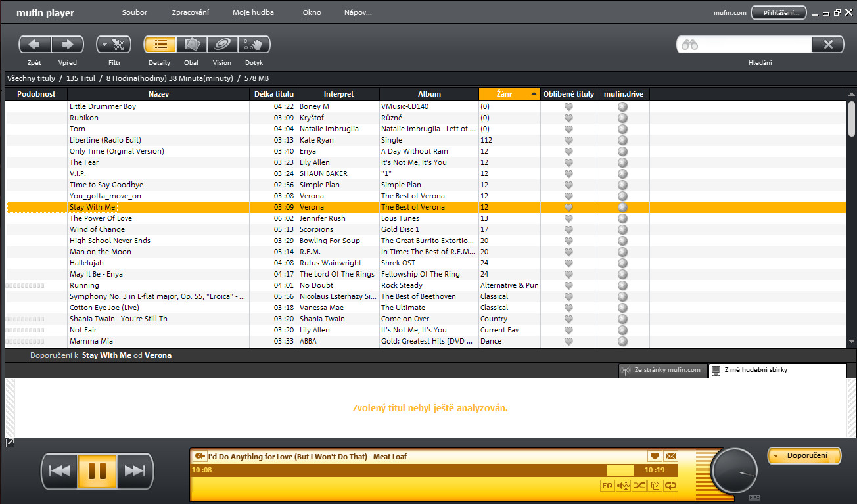Click the panel resize corner icon
The image size is (857, 504).
9,442
